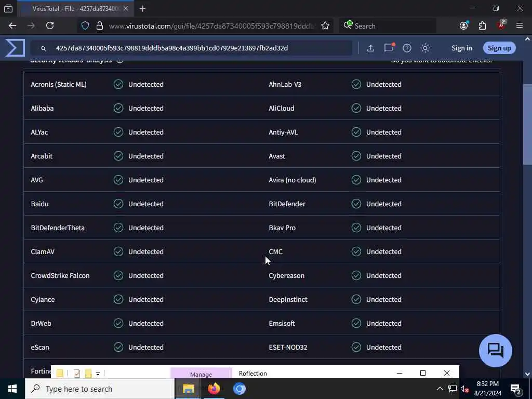Click the Avast vendor name
532x399 pixels.
coord(277,156)
